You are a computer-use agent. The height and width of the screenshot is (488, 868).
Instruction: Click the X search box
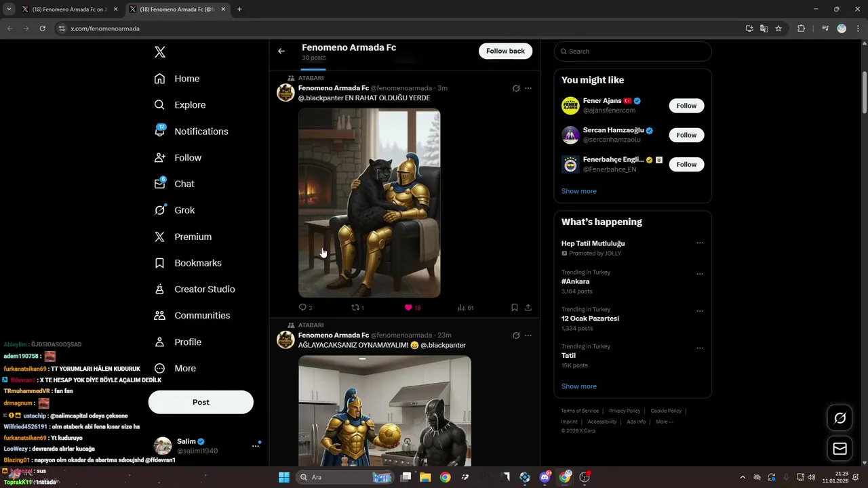[633, 52]
